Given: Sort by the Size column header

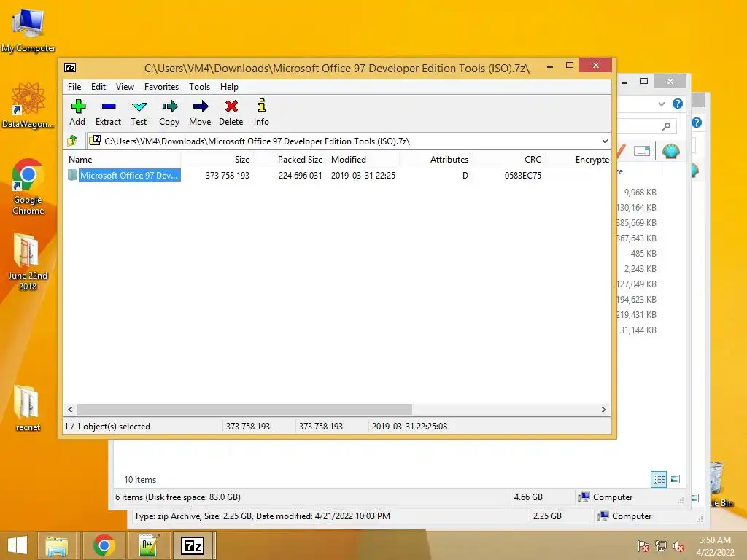Looking at the screenshot, I should pyautogui.click(x=217, y=160).
